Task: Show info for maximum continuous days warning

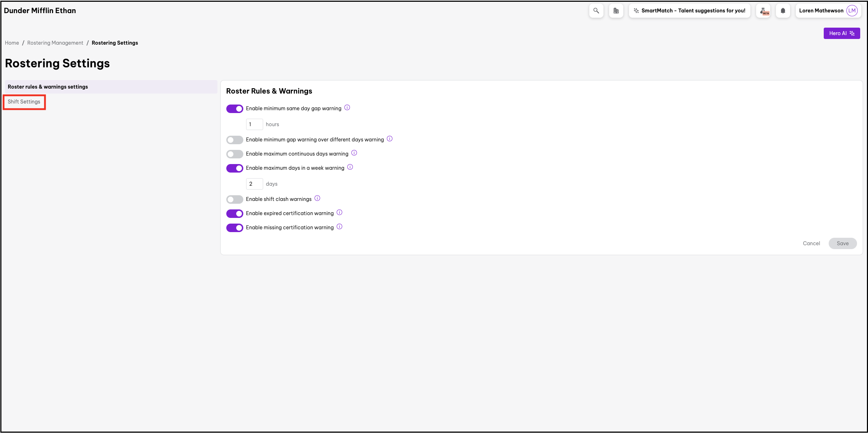Action: pyautogui.click(x=354, y=153)
